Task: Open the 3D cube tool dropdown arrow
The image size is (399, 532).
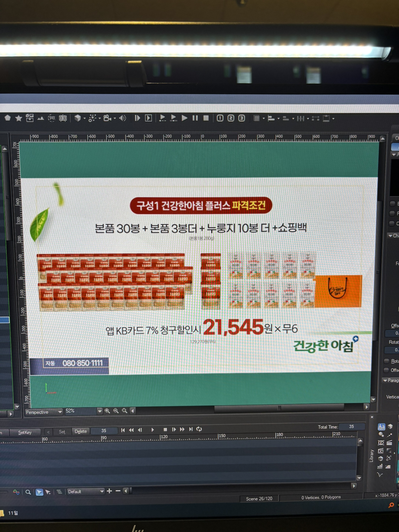Action: 84,118
